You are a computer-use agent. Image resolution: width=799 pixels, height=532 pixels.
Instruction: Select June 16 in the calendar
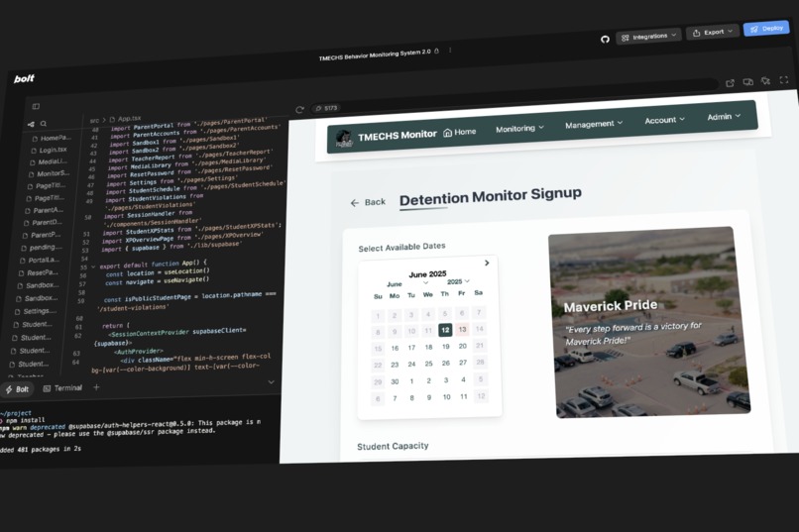395,348
